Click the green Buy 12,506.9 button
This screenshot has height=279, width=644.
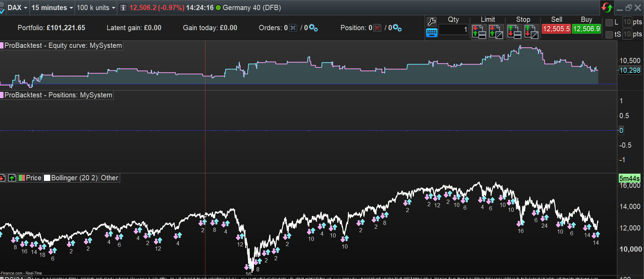tap(586, 29)
